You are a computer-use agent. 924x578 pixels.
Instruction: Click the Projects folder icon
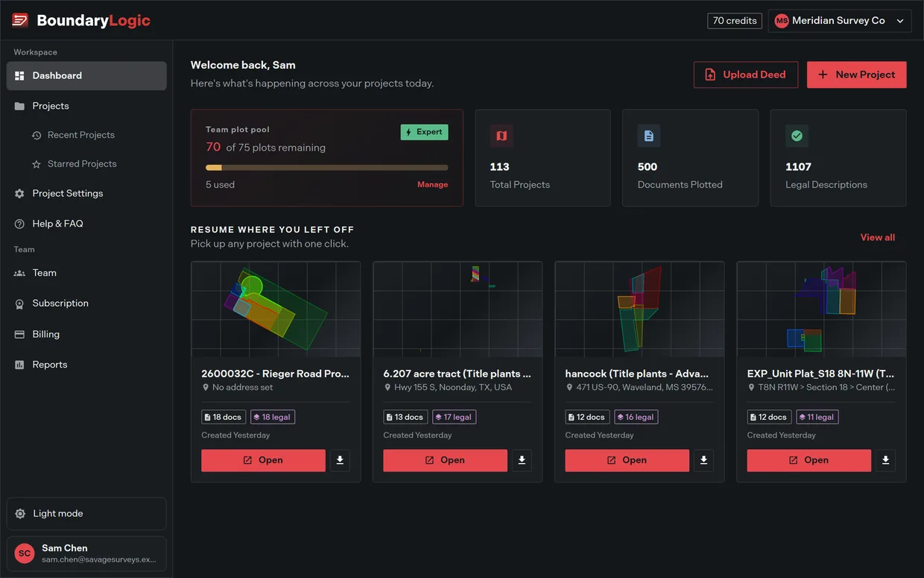[19, 106]
